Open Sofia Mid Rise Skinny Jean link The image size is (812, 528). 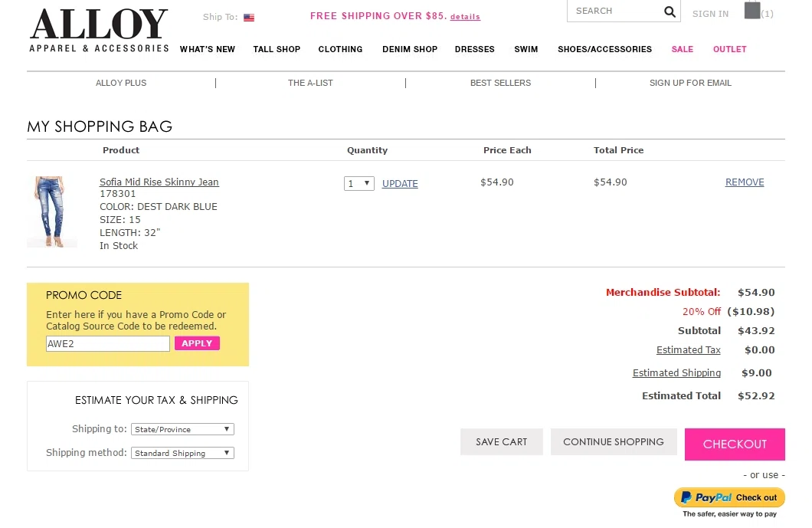159,182
